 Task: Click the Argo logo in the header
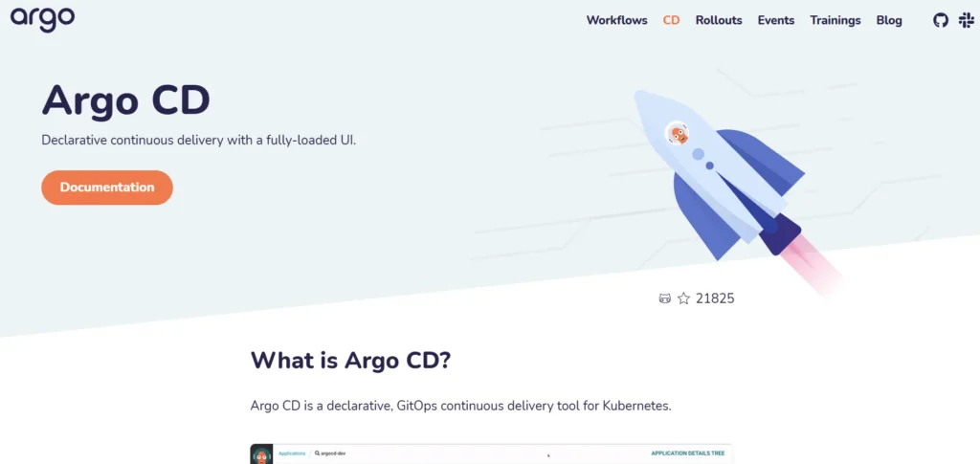[42, 19]
